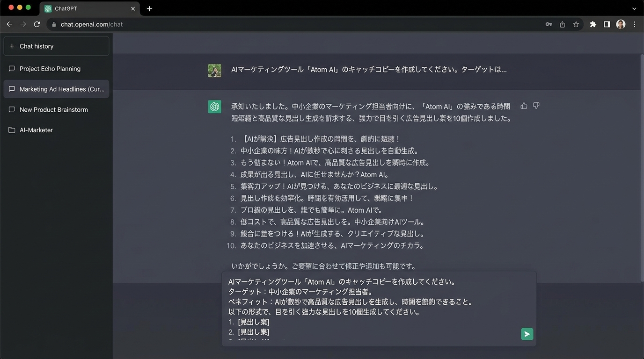Image resolution: width=644 pixels, height=359 pixels.
Task: Click the chat window vertical scrollbar
Action: point(642,168)
